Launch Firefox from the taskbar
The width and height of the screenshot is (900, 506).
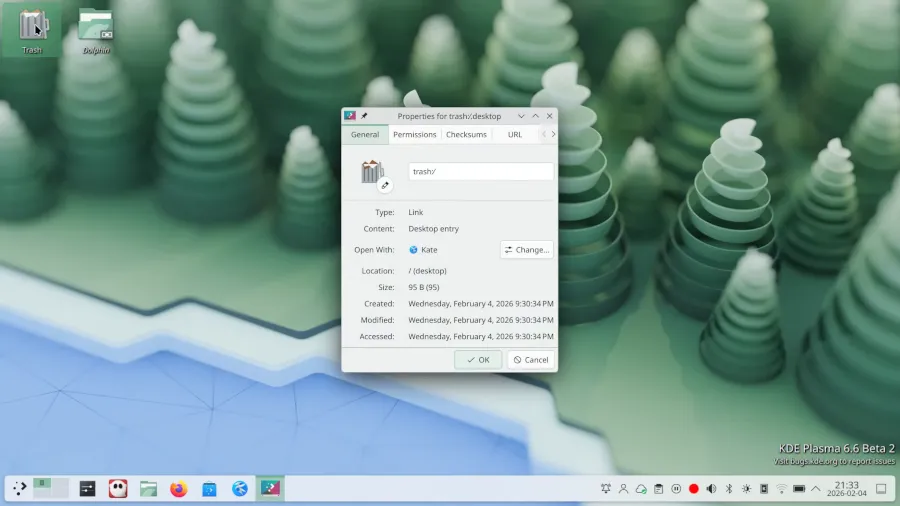179,489
